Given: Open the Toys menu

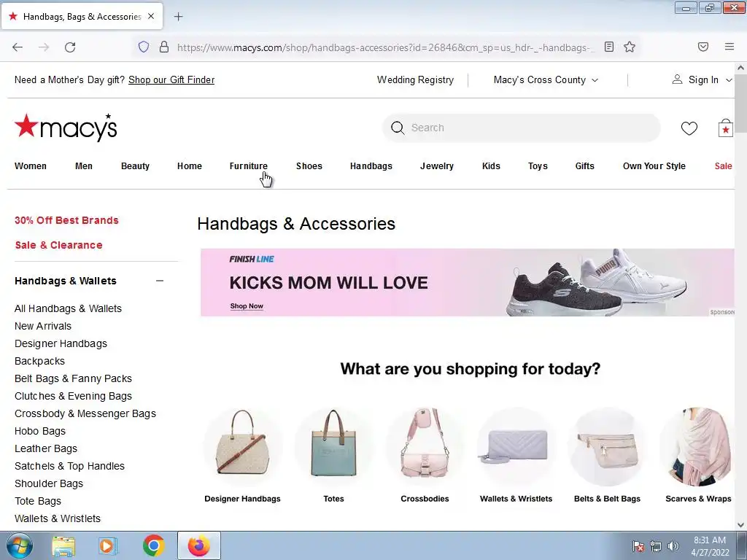Looking at the screenshot, I should pyautogui.click(x=538, y=166).
